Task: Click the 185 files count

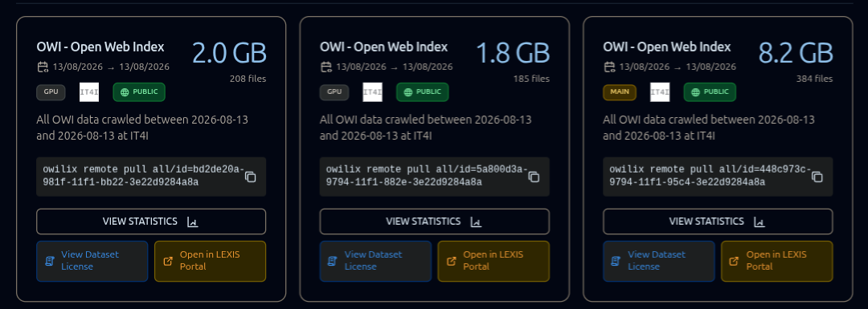Action: [x=531, y=79]
